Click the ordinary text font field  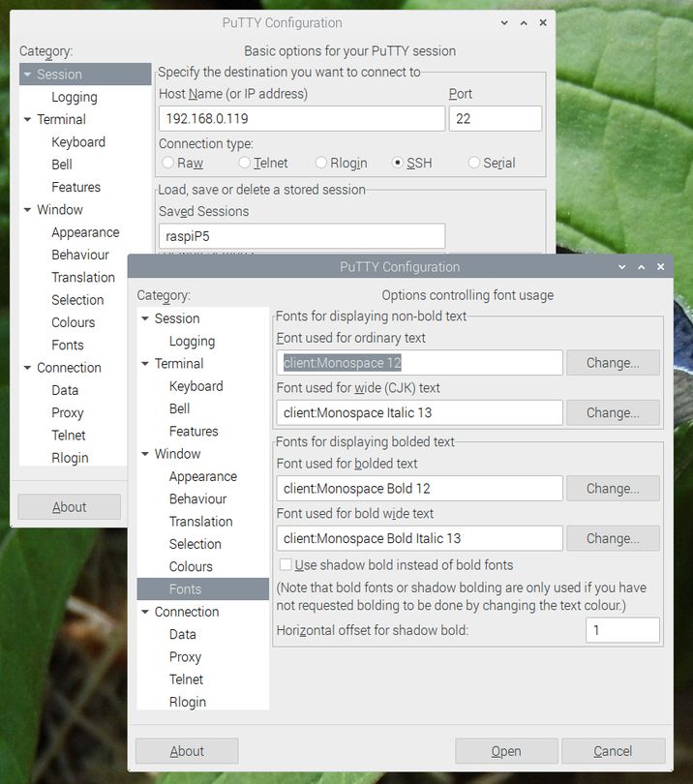pyautogui.click(x=419, y=363)
